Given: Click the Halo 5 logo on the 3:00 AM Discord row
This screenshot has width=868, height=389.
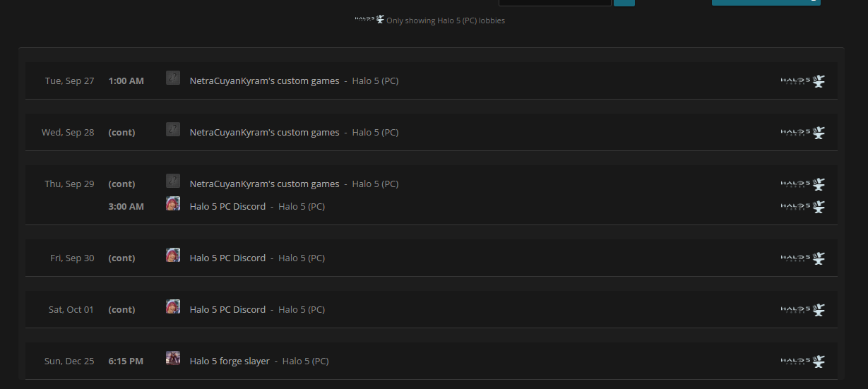Looking at the screenshot, I should [803, 207].
